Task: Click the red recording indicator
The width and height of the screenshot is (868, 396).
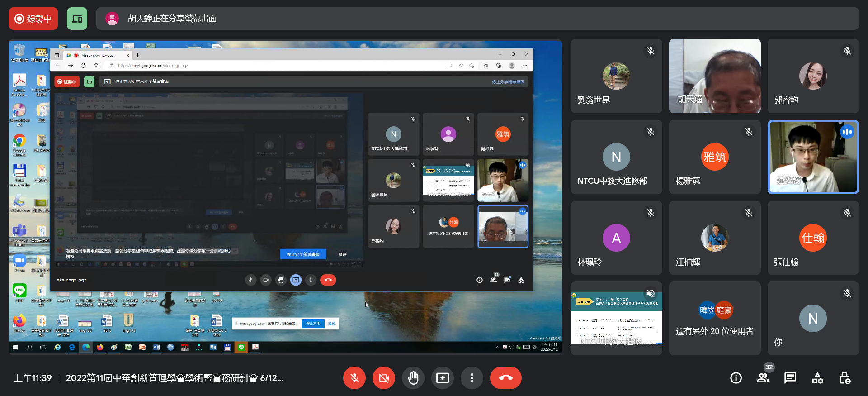Action: pyautogui.click(x=33, y=19)
